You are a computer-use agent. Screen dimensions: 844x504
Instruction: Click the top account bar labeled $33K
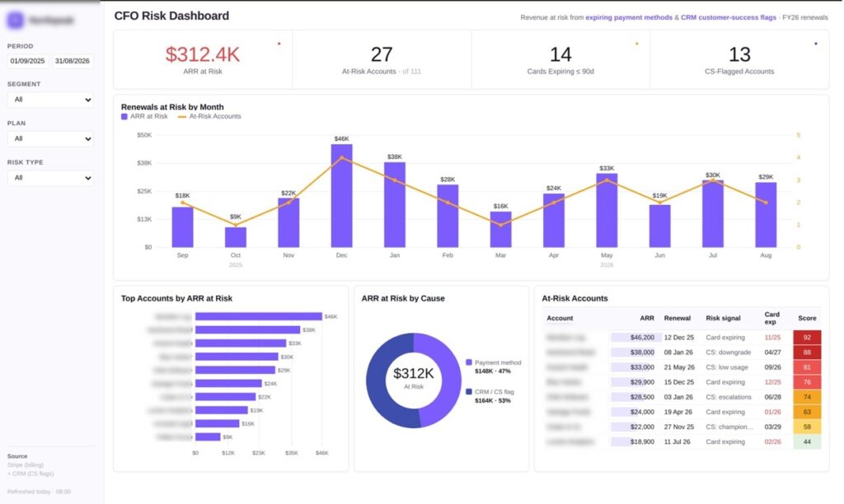(x=241, y=343)
